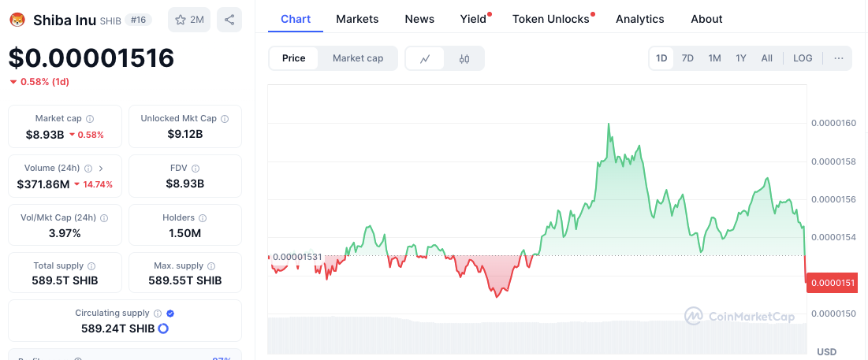Select the 1Y time range button
The image size is (868, 360).
point(741,58)
